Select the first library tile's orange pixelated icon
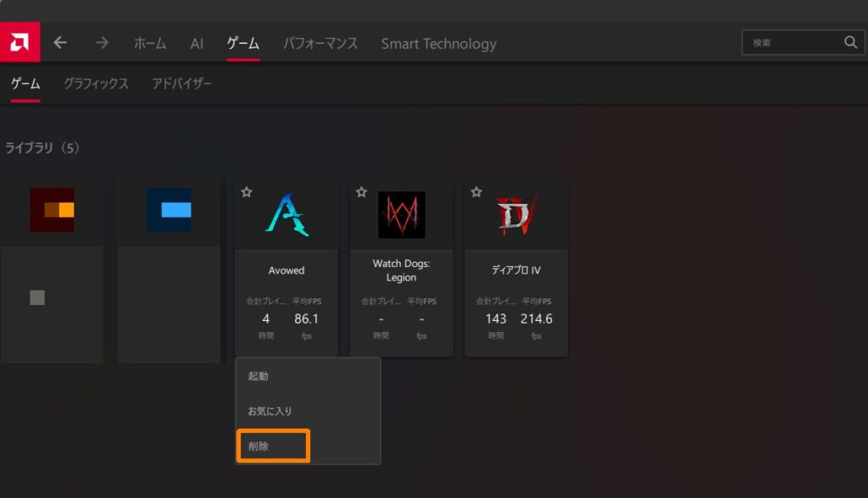This screenshot has height=498, width=868. [x=52, y=210]
